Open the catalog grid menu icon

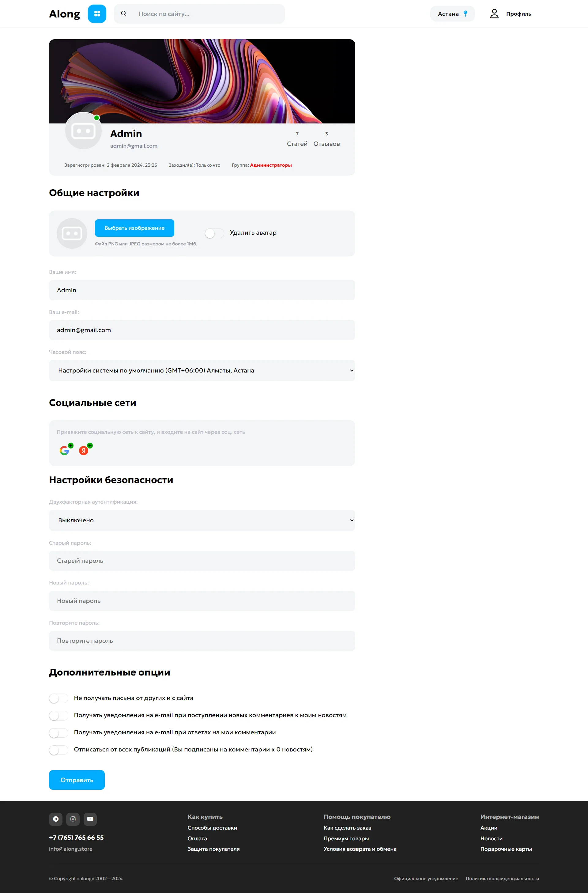coord(97,14)
